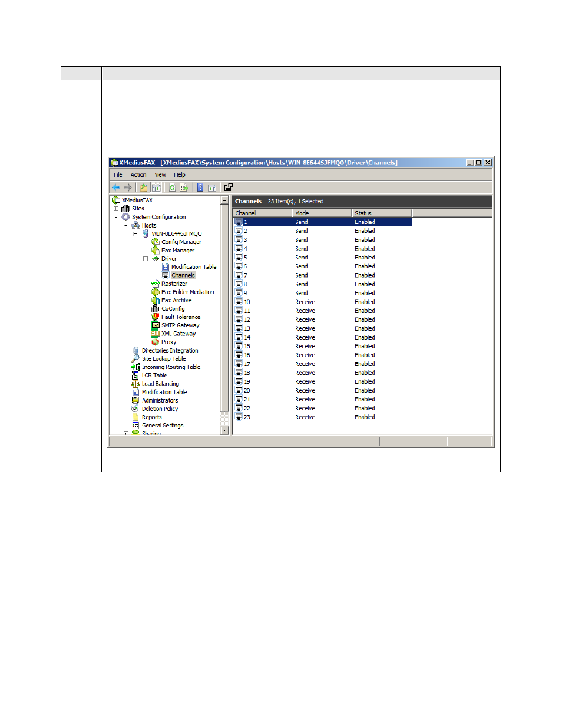Sort by the Channel column header
This screenshot has width=562, height=728.
point(262,213)
